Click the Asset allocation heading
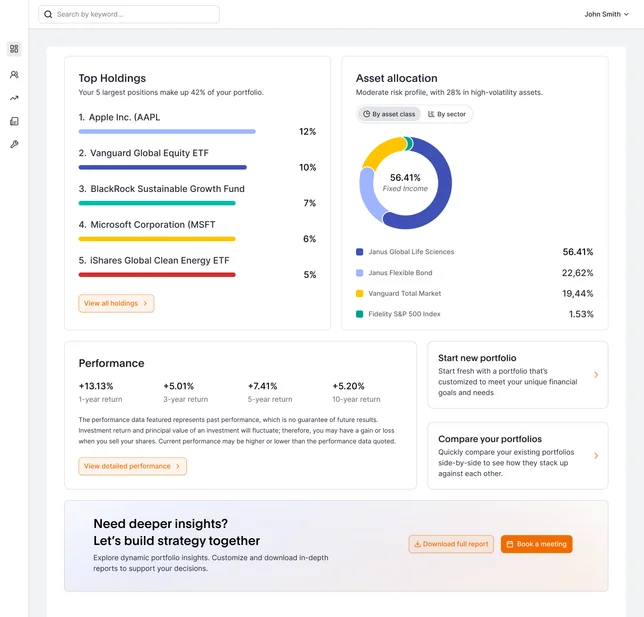 tap(396, 78)
